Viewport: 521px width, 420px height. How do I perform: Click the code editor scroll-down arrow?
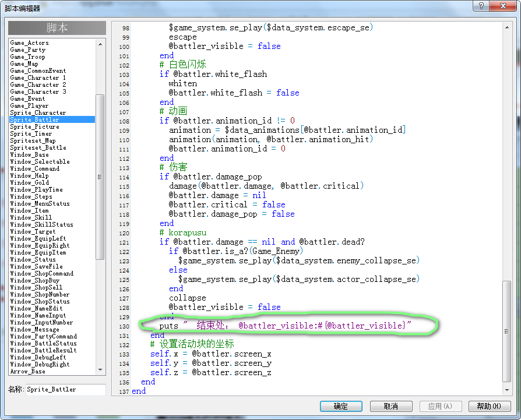(x=506, y=390)
